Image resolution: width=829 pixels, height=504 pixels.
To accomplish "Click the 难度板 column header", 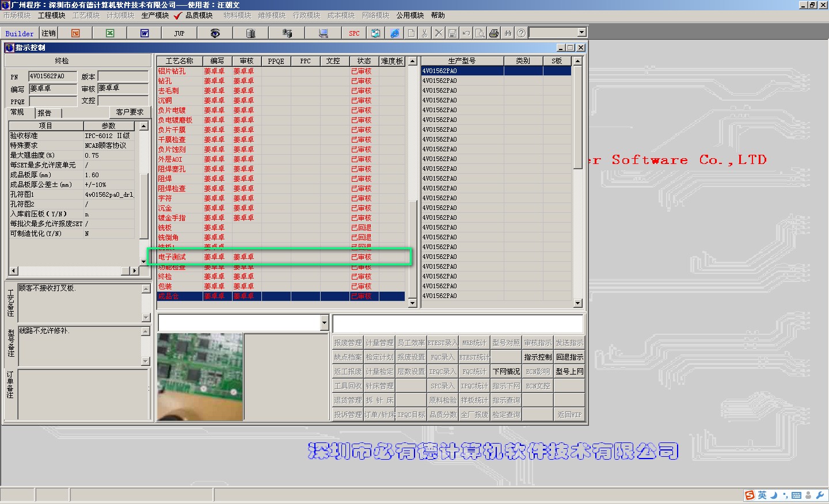I will [x=391, y=61].
